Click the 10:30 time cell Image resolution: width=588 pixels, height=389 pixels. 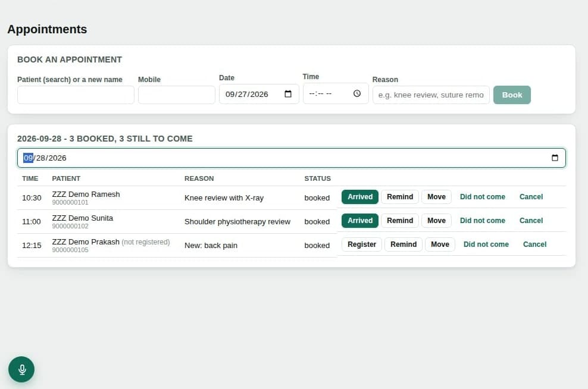point(32,198)
